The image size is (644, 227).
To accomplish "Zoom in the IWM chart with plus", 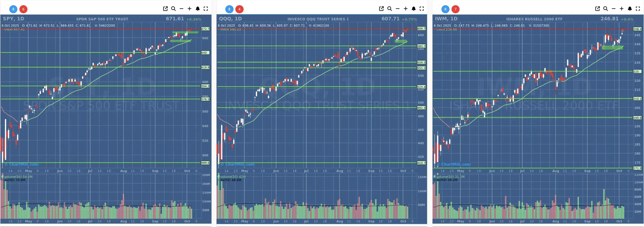I will click(621, 9).
